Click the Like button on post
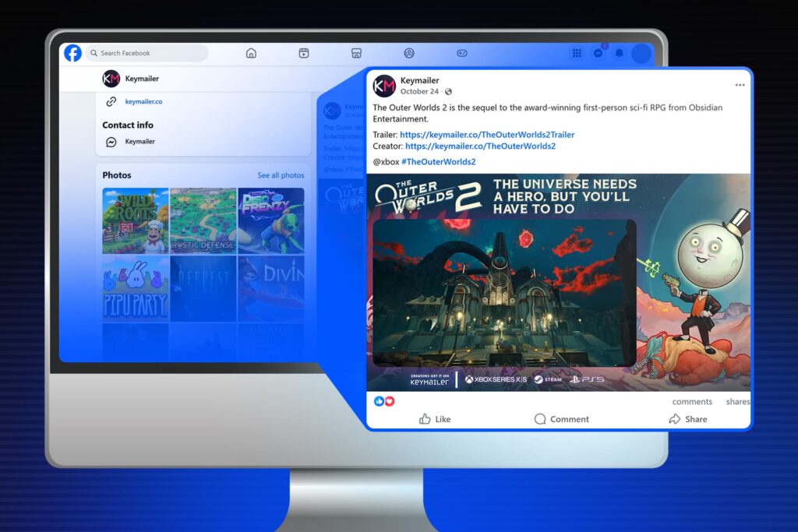The width and height of the screenshot is (798, 532). [435, 419]
